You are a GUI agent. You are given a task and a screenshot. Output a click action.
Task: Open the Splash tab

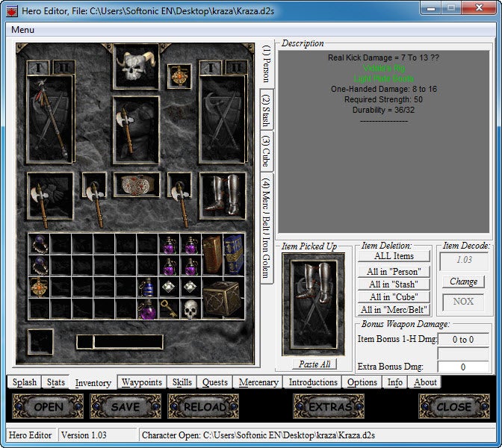(25, 382)
